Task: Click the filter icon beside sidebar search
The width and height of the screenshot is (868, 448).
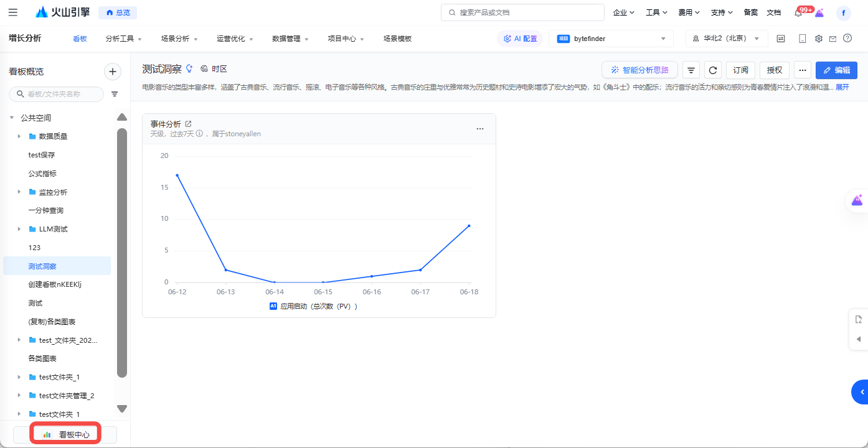Action: coord(115,94)
